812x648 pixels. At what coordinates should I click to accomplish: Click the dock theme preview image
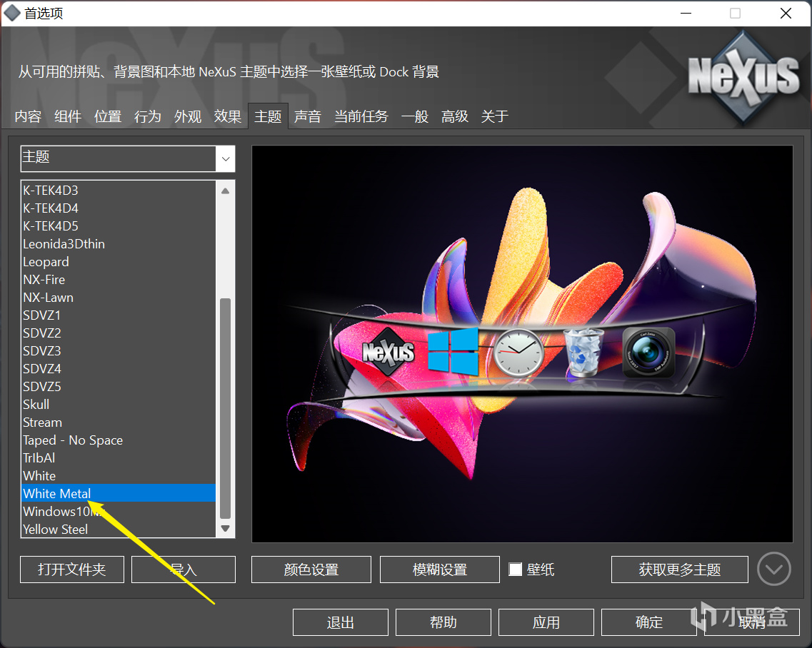point(522,344)
